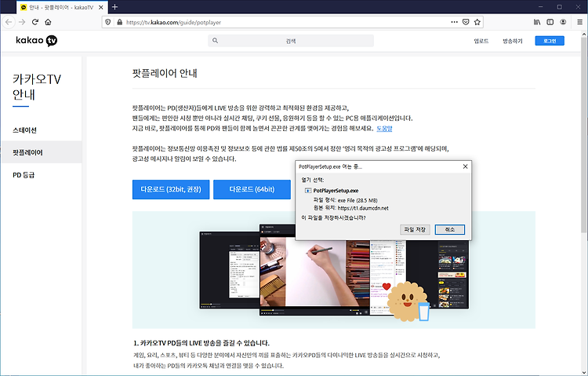Select 팟플레이어 in the guide sidebar
Screen dimensions: 588x376
click(x=42, y=152)
